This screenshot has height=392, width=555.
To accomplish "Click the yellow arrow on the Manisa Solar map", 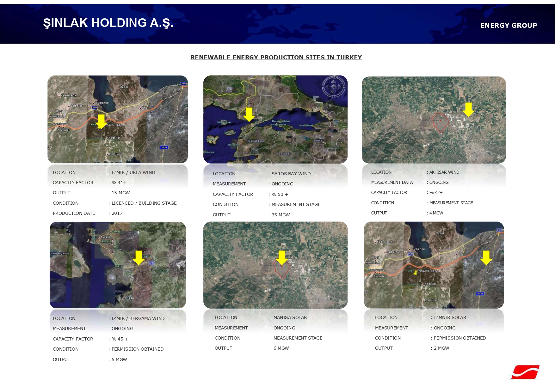I will tap(282, 257).
